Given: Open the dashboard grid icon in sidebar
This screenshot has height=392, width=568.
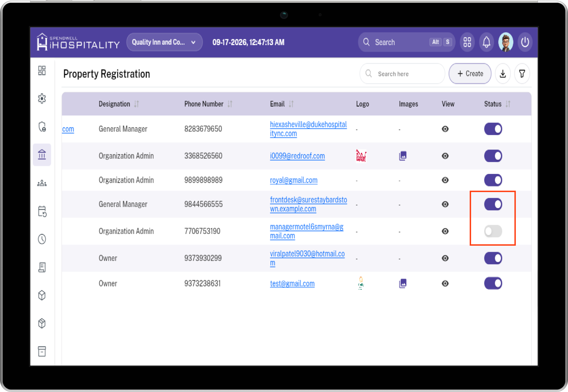Looking at the screenshot, I should click(42, 70).
